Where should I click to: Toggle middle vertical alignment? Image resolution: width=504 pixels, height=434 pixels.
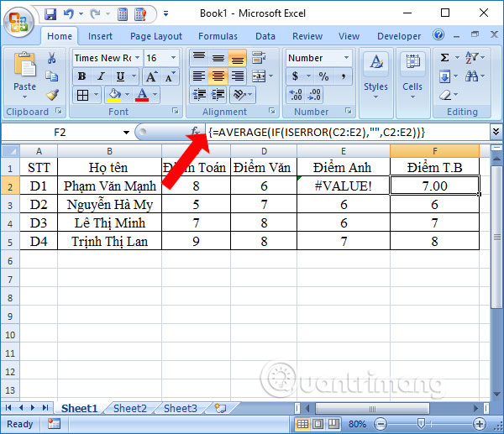218,58
